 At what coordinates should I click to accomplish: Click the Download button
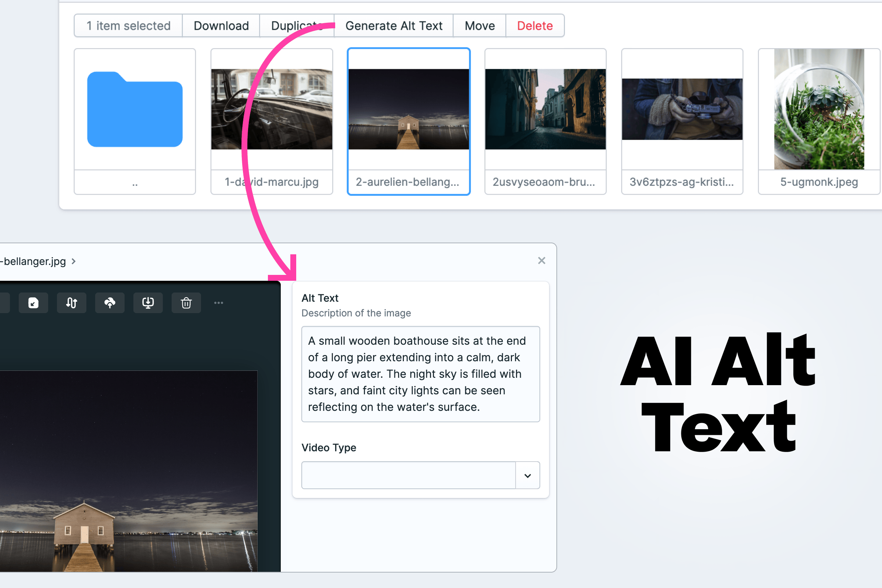point(221,25)
